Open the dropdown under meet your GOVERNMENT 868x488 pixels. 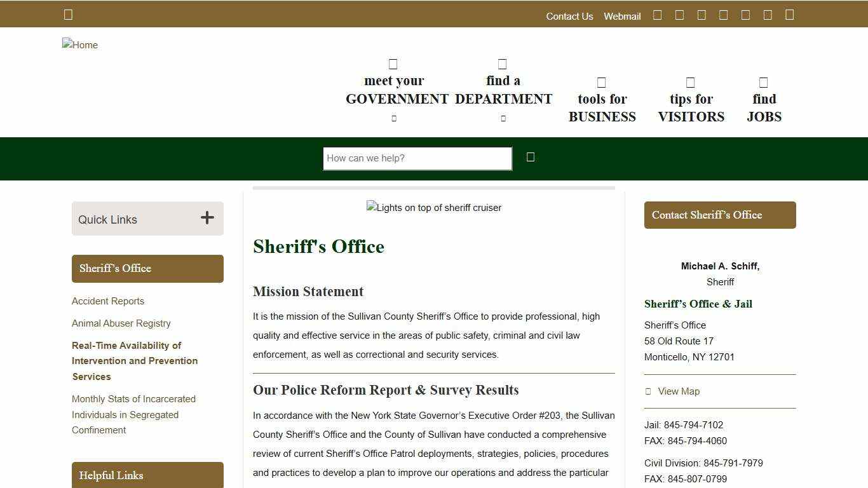pyautogui.click(x=393, y=118)
